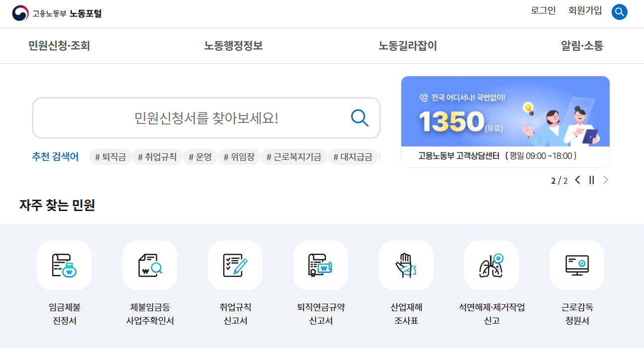The height and width of the screenshot is (348, 644).
Task: Click the top-right blue search icon
Action: point(620,11)
